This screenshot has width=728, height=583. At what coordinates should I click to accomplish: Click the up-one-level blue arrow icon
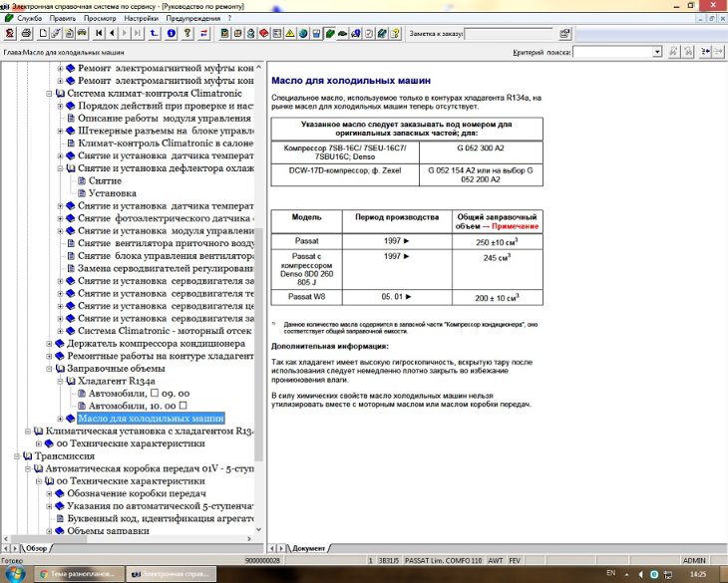click(x=155, y=34)
